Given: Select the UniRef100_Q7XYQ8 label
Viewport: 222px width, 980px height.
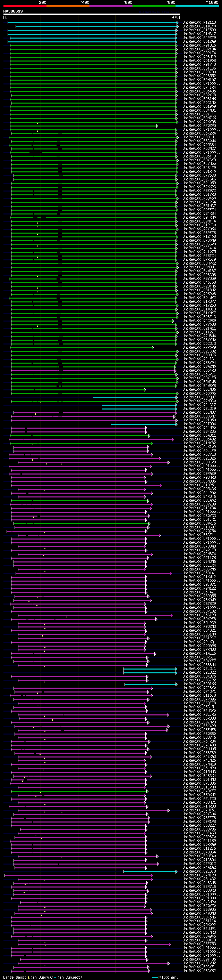Looking at the screenshot, I should 199,122.
